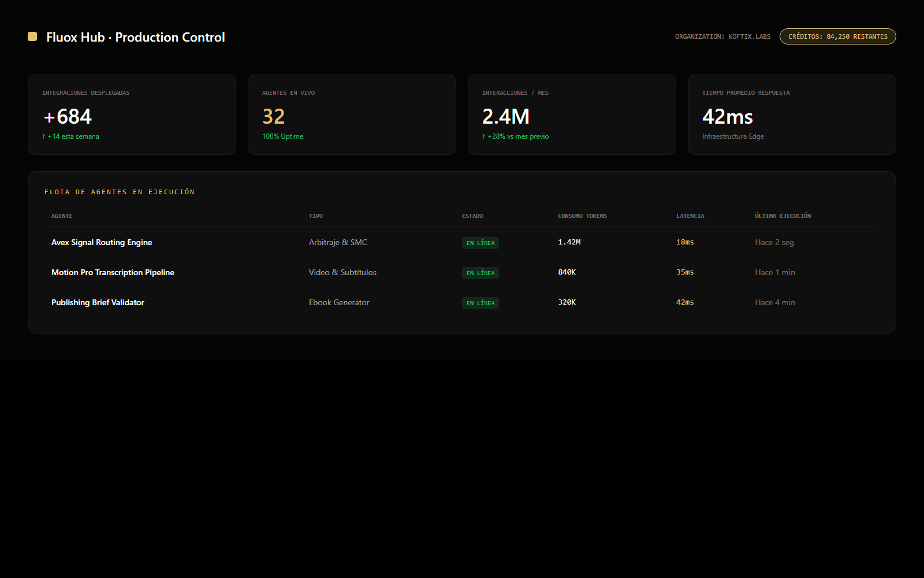
Task: Open the Motion Pro Transcription Pipeline agent
Action: [113, 272]
